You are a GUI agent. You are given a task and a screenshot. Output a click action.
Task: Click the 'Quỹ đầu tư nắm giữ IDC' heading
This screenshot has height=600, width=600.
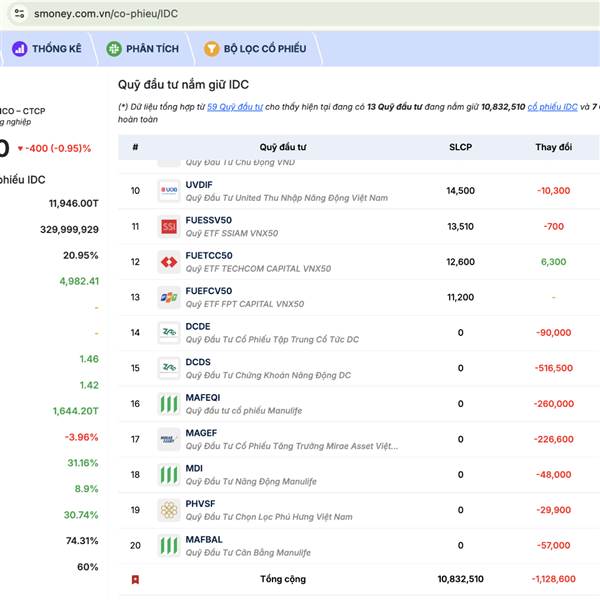coord(183,85)
